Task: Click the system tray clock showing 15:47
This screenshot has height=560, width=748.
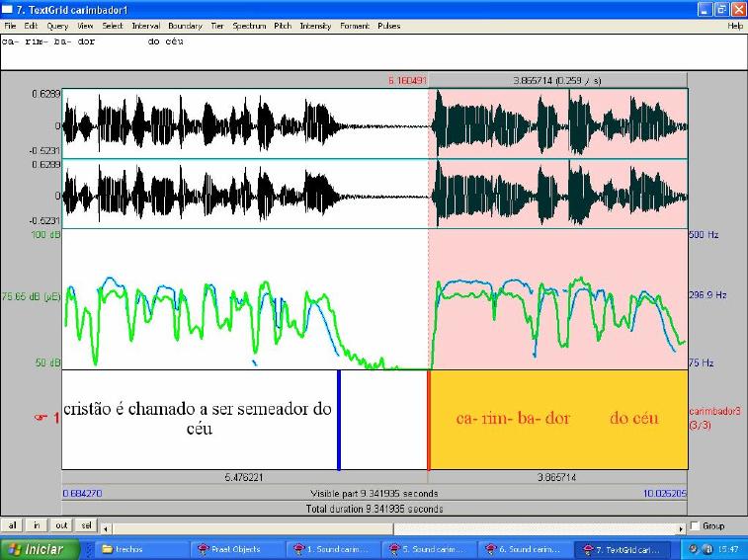Action: tap(728, 549)
